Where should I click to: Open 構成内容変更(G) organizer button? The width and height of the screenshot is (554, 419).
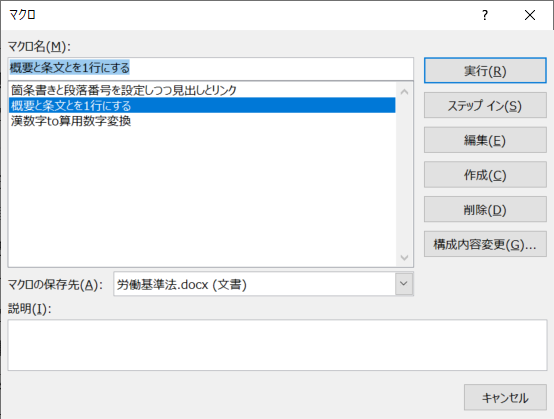click(485, 244)
